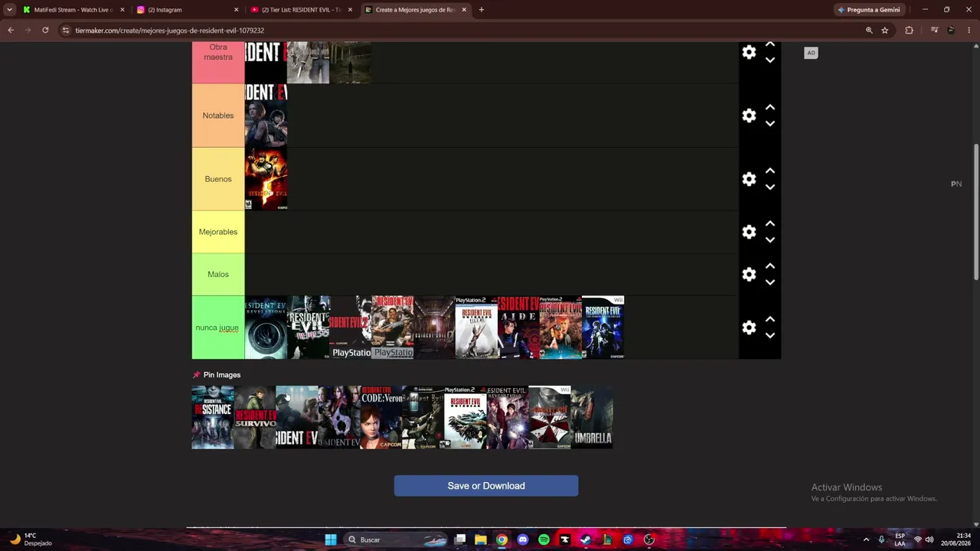The height and width of the screenshot is (551, 980).
Task: Click the Pregunta a Gemini button
Action: 869,10
